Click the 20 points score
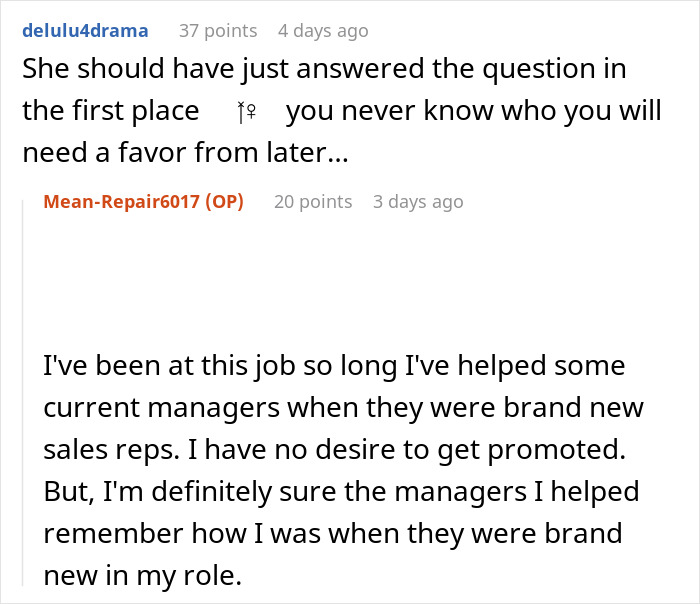The height and width of the screenshot is (604, 700). click(x=313, y=201)
